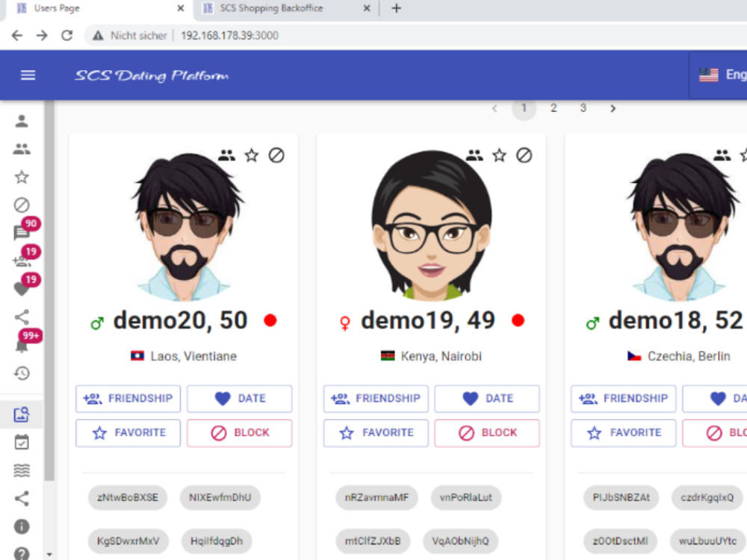Viewport: 747px width, 560px height.
Task: Open date requests heart icon in sidebar
Action: point(22,288)
